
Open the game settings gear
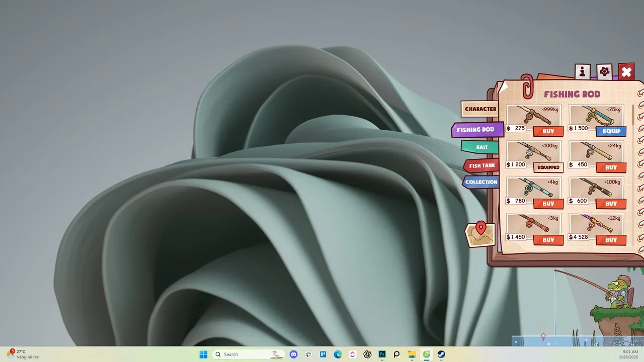[604, 72]
